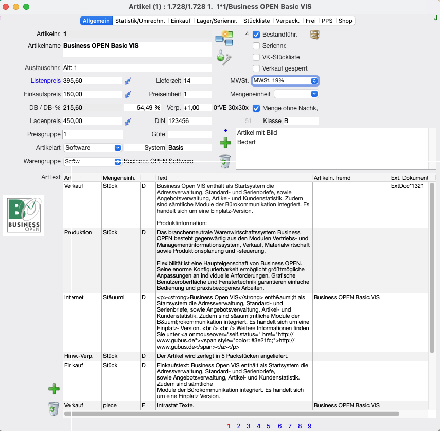Go to page 1 in bottom pager
Screen dimensions: 444x435
point(228,426)
